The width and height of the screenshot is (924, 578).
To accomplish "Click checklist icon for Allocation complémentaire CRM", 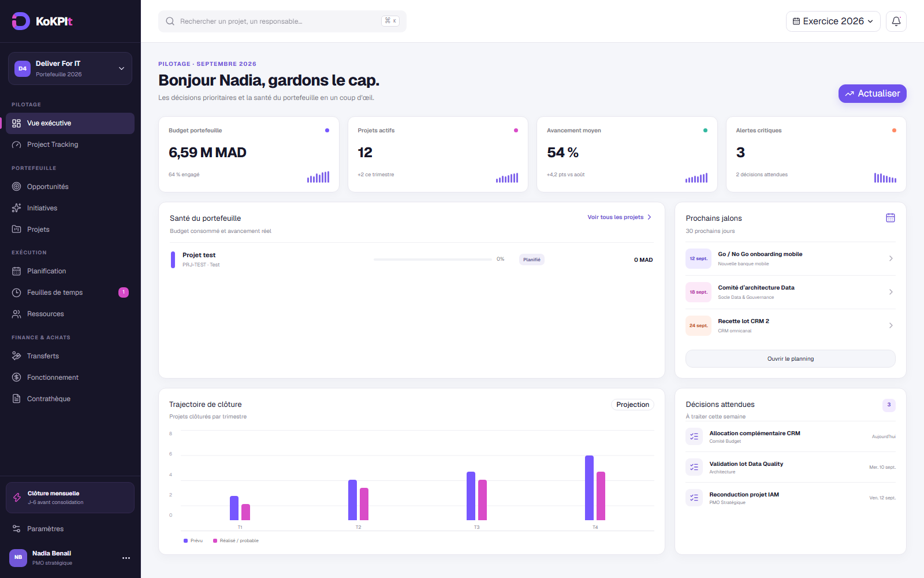I will 694,436.
